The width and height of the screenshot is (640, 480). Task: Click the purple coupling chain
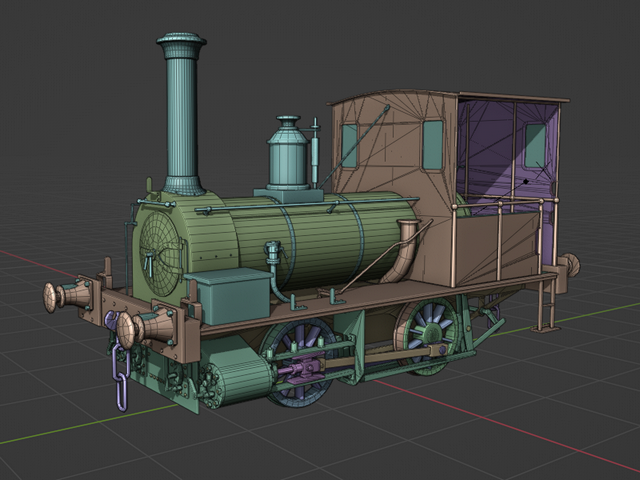121,378
